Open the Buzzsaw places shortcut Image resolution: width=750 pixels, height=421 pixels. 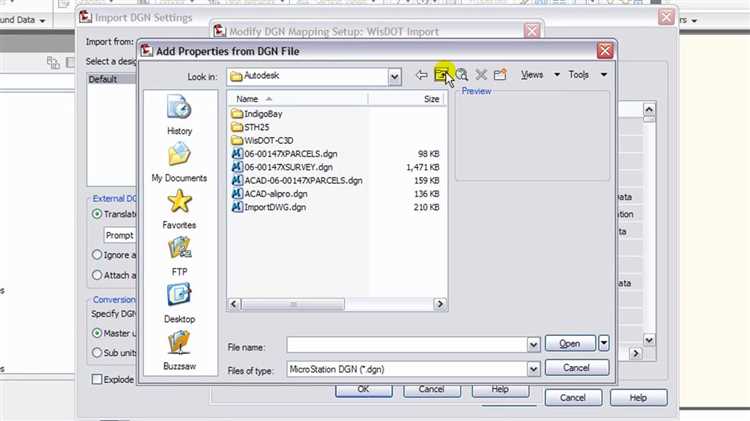tap(179, 351)
